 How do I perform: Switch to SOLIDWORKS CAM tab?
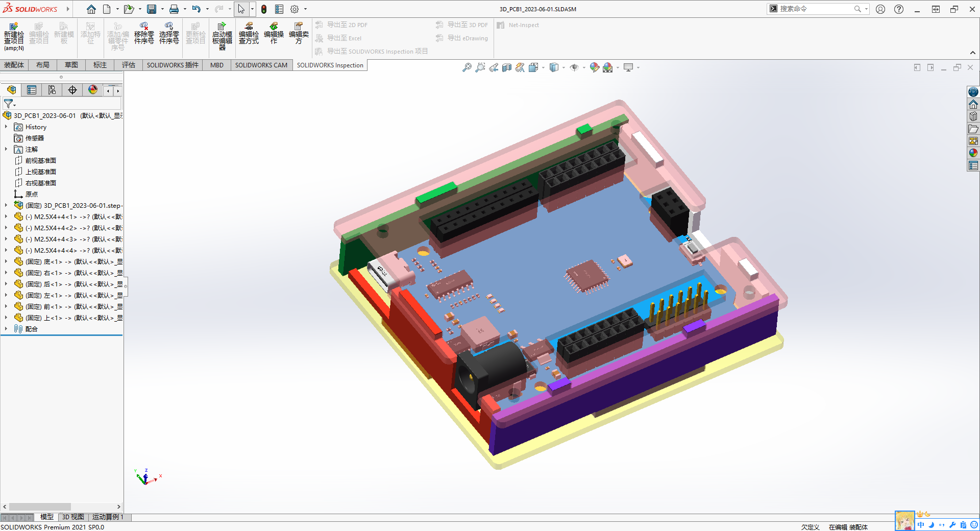(x=261, y=65)
